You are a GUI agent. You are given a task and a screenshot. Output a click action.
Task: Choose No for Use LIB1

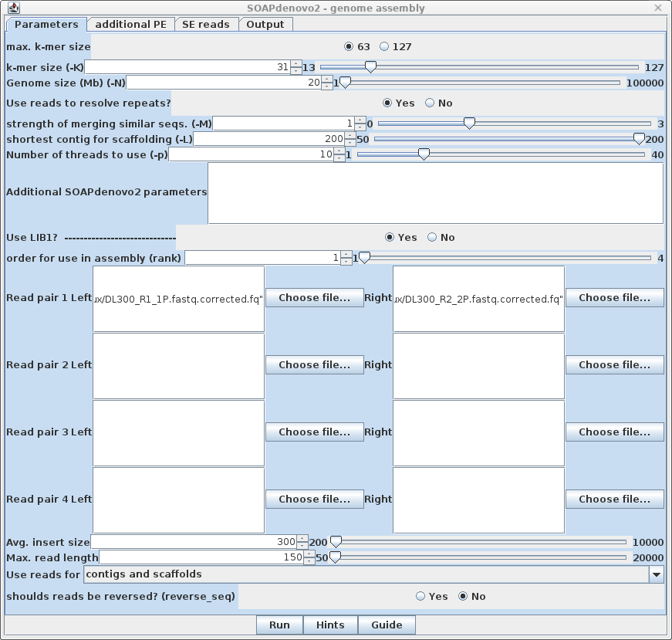[432, 237]
